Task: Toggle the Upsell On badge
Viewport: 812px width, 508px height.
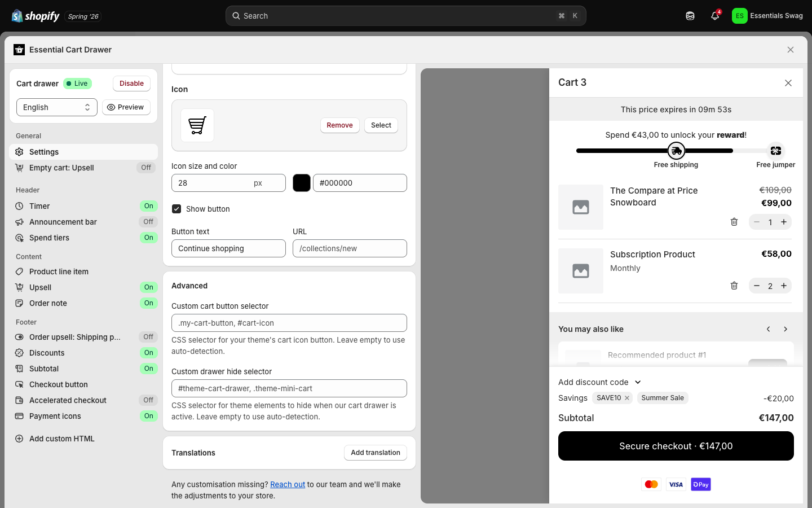Action: click(148, 287)
